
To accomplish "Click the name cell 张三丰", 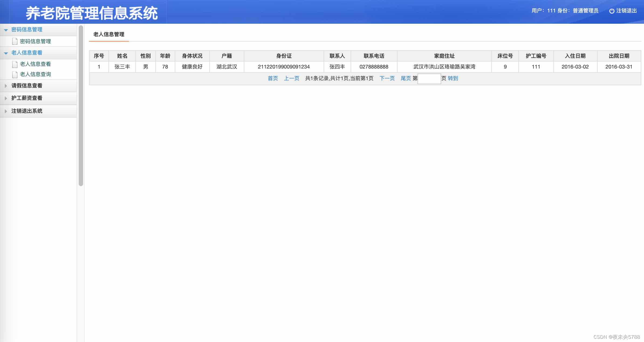I will tap(122, 67).
